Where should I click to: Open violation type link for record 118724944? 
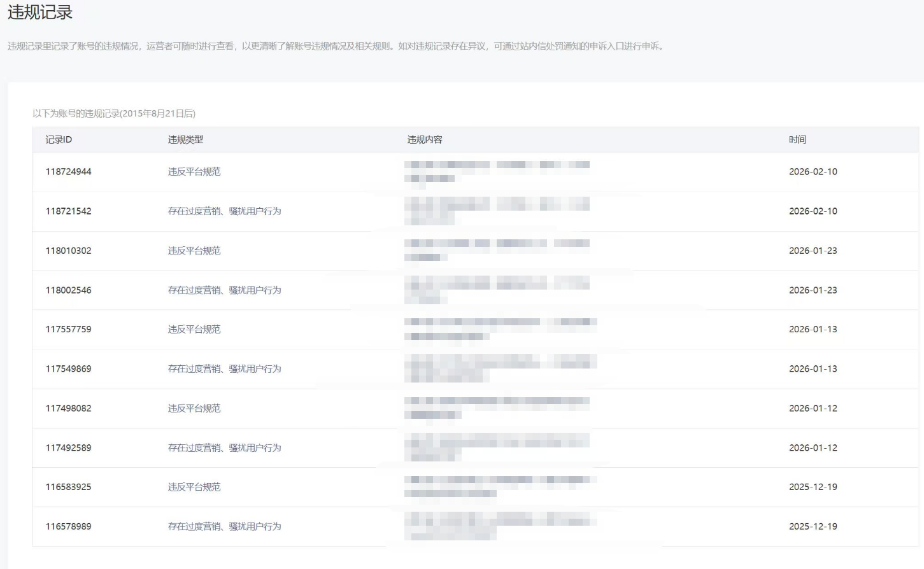tap(194, 172)
